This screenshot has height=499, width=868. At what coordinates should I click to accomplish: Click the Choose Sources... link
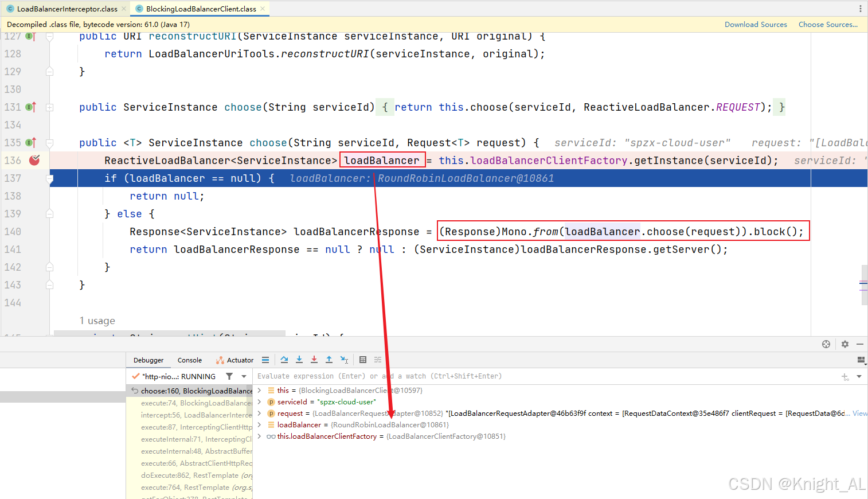(x=828, y=24)
